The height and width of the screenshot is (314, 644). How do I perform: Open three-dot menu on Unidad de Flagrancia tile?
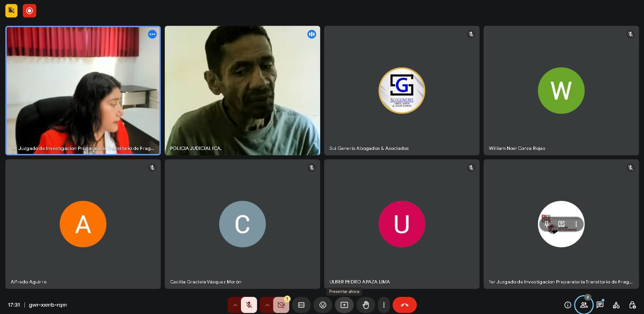pos(576,224)
